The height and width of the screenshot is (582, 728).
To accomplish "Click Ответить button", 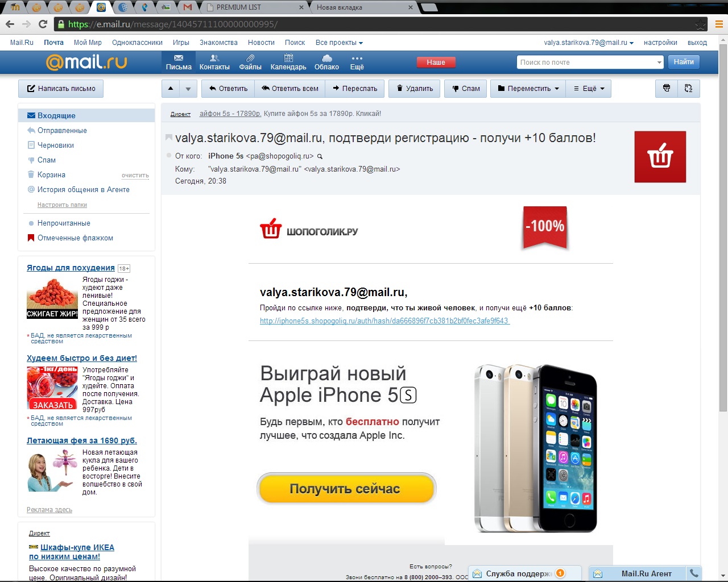I will pos(228,88).
